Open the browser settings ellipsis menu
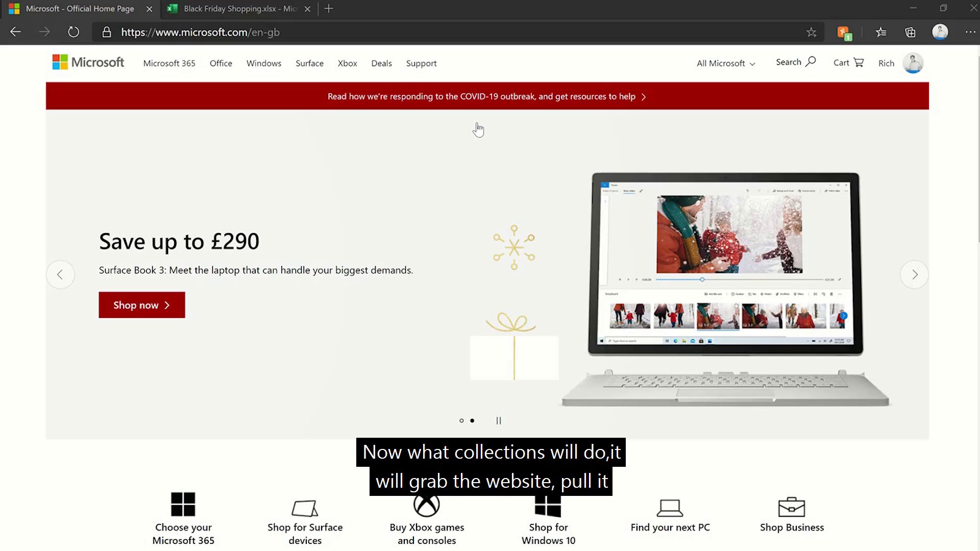This screenshot has width=980, height=551. point(970,32)
